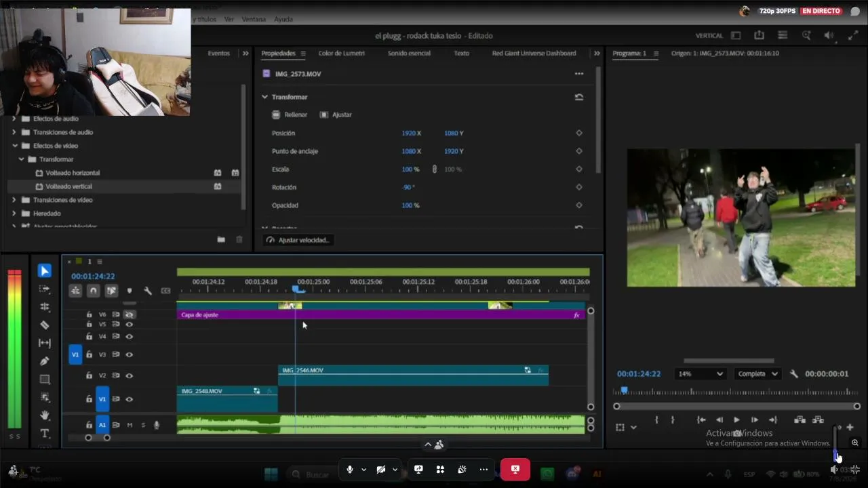
Task: Open timeline wrench display settings
Action: pos(147,291)
